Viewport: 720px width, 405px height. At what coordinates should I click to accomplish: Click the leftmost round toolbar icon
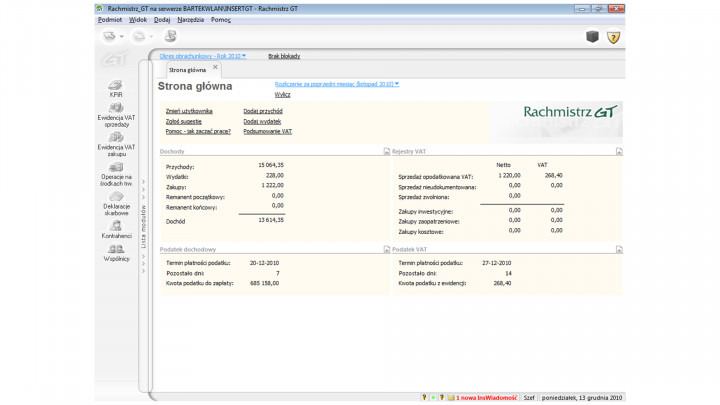[109, 36]
